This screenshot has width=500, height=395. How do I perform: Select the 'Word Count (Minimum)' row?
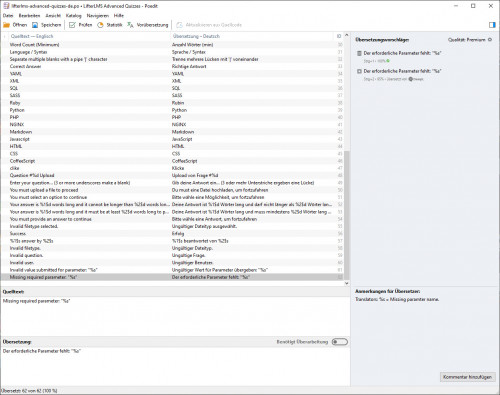click(x=172, y=45)
